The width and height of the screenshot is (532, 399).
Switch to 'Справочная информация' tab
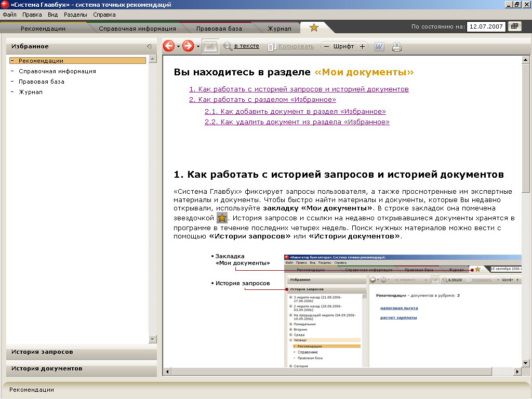point(137,29)
